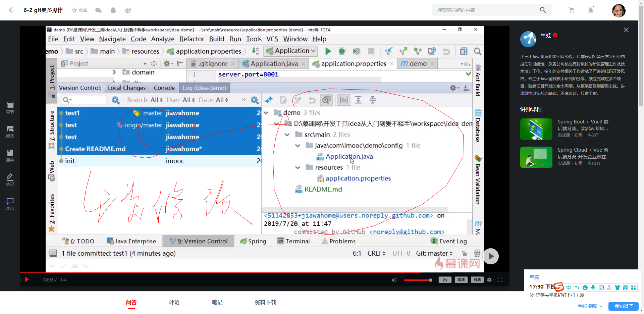The width and height of the screenshot is (644, 314).
Task: Click the large round play button overlay
Action: (x=491, y=256)
